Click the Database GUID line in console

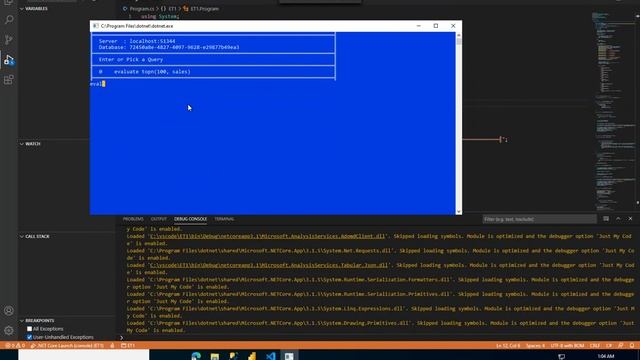(169, 47)
